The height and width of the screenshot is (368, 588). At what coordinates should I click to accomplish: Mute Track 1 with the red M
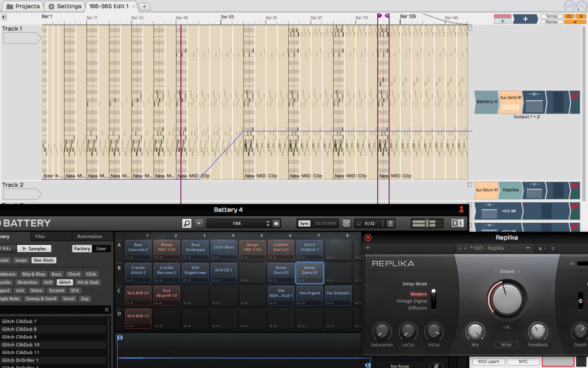pyautogui.click(x=575, y=96)
